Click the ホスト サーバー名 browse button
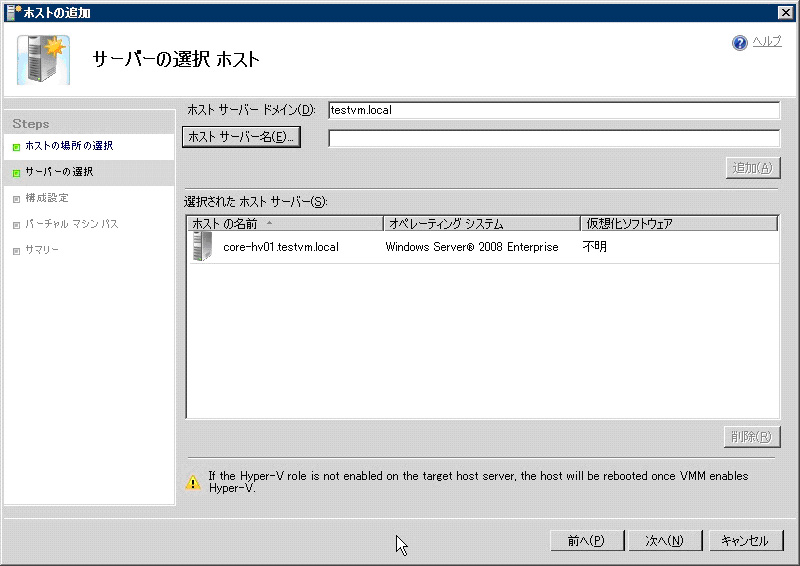Image resolution: width=800 pixels, height=566 pixels. click(x=241, y=138)
